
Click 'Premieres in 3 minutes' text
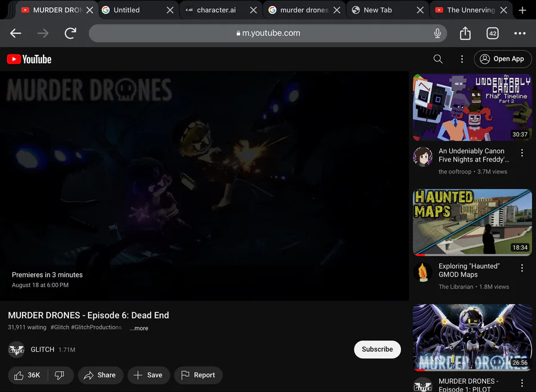pos(47,275)
